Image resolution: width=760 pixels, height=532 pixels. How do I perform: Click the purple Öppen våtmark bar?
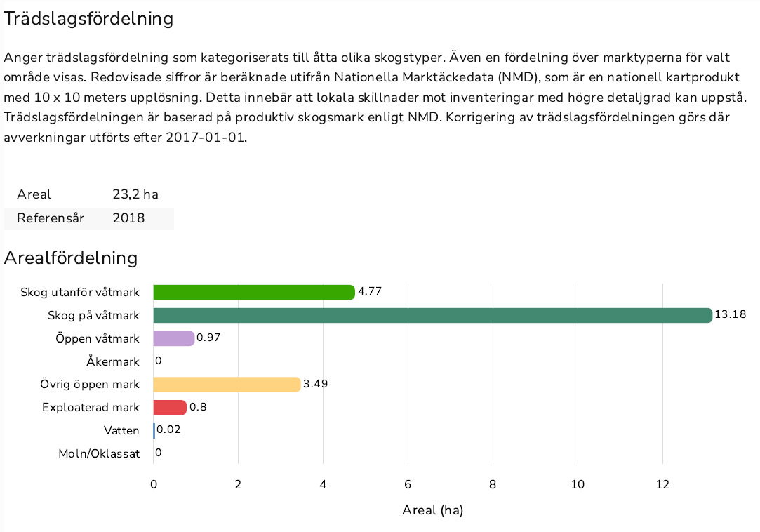[173, 338]
